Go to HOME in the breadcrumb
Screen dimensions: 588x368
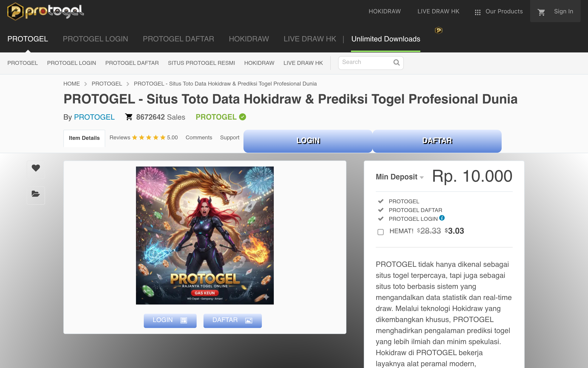point(71,84)
